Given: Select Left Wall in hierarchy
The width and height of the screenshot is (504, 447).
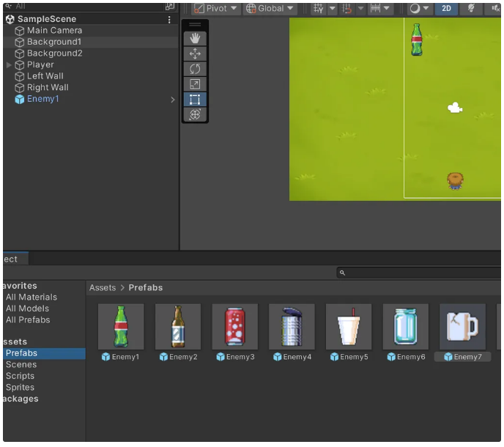Looking at the screenshot, I should pos(91,76).
